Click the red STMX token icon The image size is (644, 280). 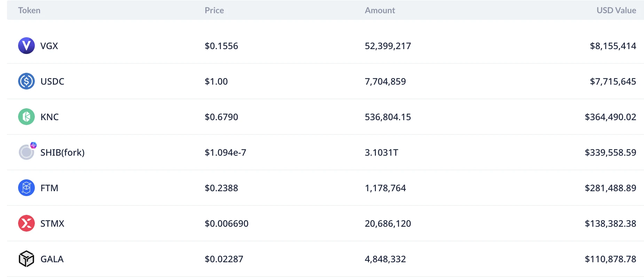26,223
